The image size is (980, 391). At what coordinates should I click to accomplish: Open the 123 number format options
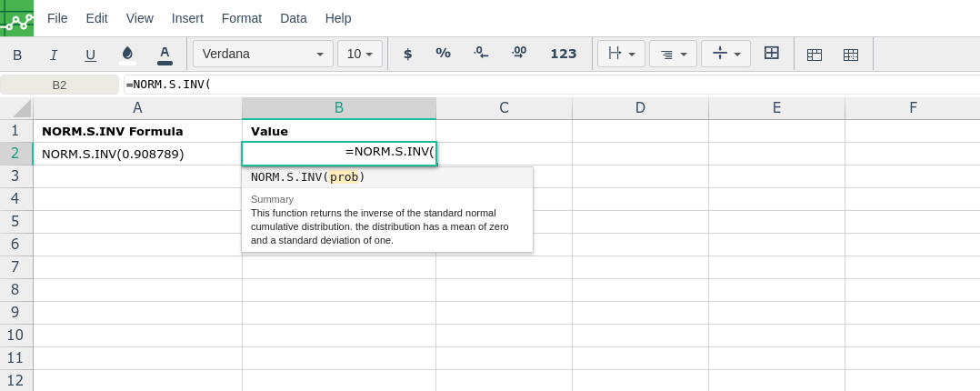(564, 54)
